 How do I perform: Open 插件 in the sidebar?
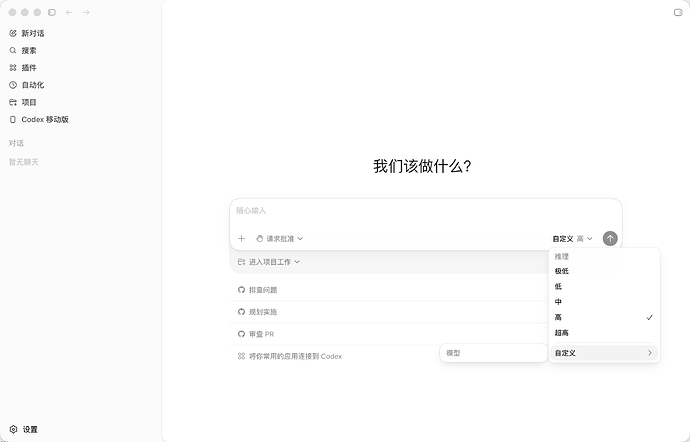pyautogui.click(x=29, y=68)
